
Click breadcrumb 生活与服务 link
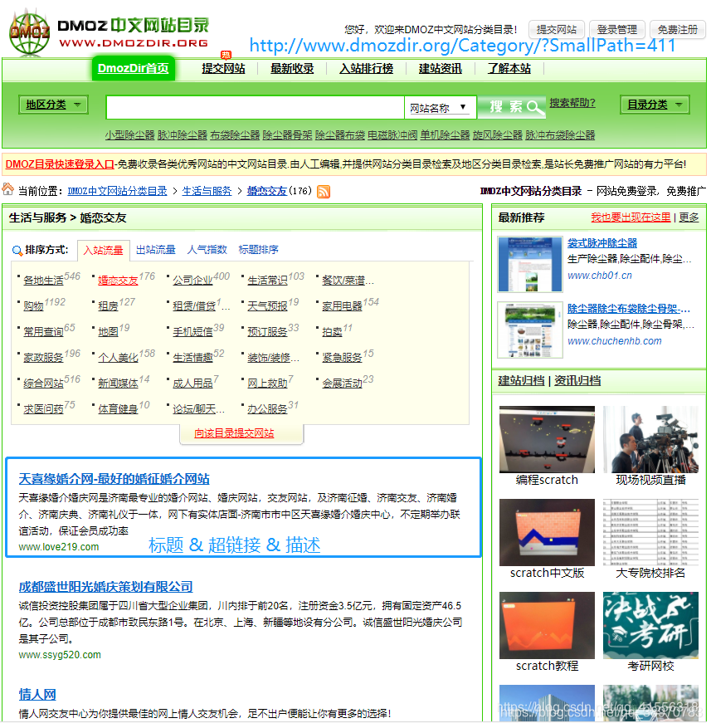point(207,191)
